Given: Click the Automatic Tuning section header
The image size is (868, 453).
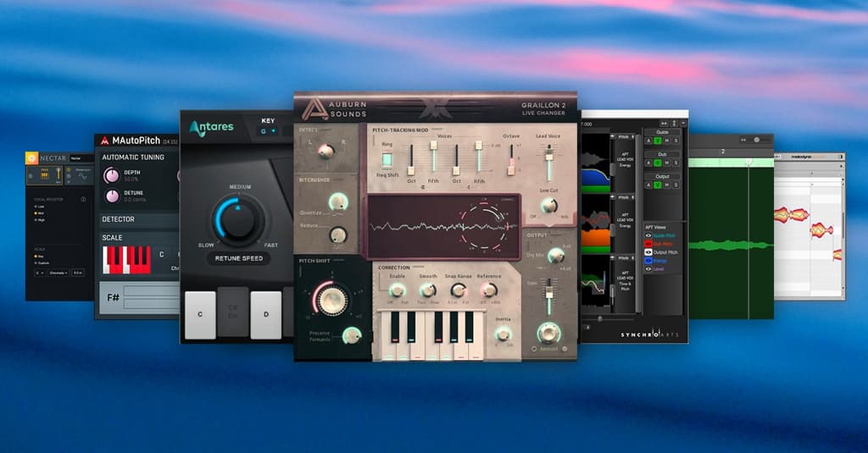Looking at the screenshot, I should (x=133, y=157).
